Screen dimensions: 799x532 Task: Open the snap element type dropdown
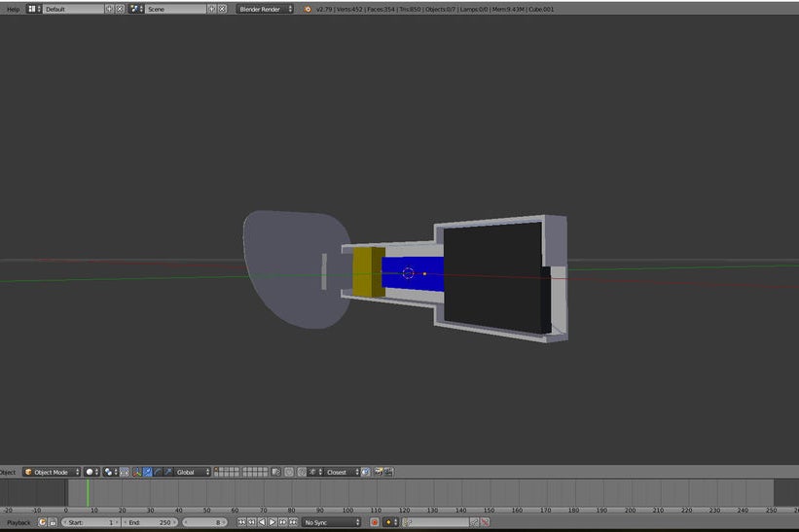pyautogui.click(x=315, y=472)
